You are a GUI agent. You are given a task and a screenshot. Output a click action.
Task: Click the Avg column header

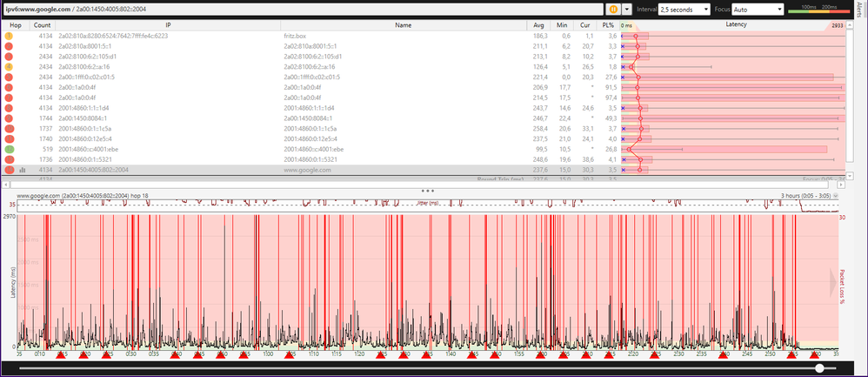(x=539, y=25)
